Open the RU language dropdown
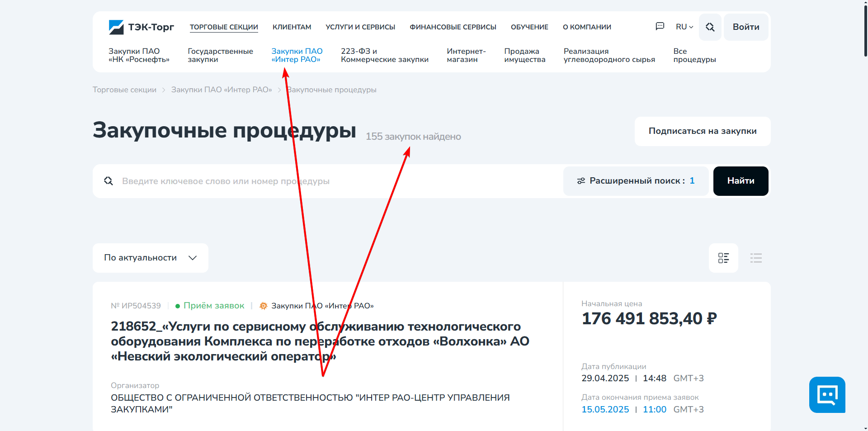 tap(684, 27)
